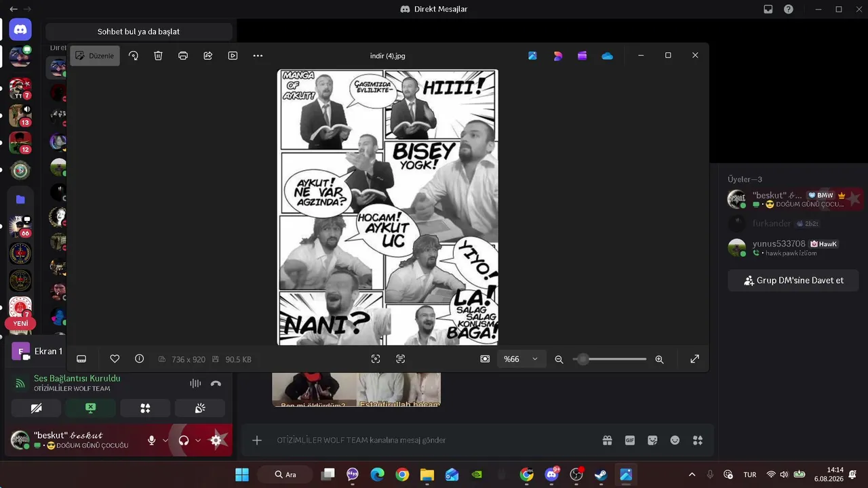Zoom out with magnifier minus
Viewport: 868px width, 488px height.
[559, 359]
